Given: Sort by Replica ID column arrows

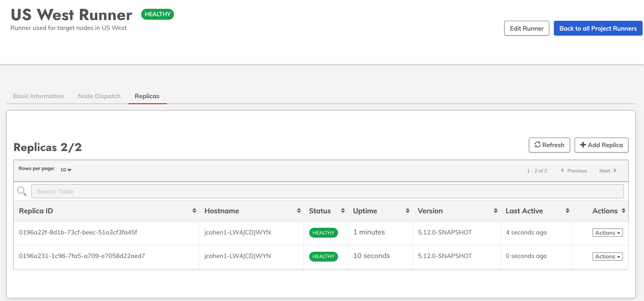Looking at the screenshot, I should (x=194, y=211).
